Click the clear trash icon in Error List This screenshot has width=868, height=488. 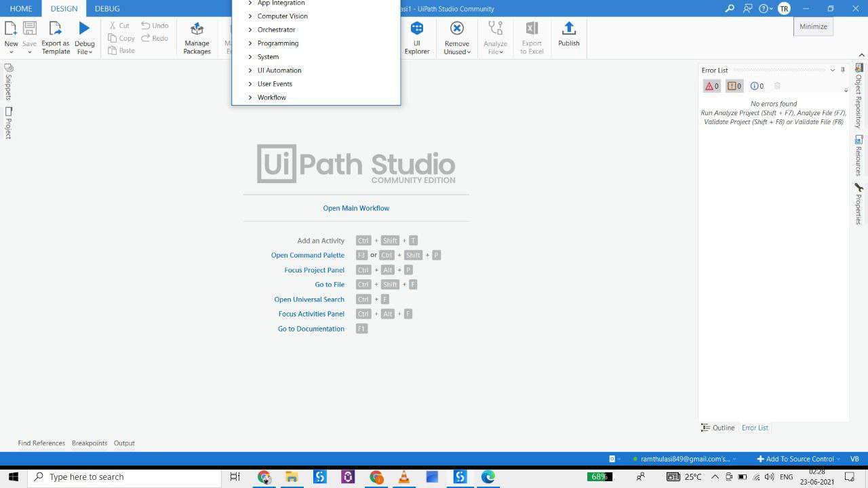tap(777, 86)
